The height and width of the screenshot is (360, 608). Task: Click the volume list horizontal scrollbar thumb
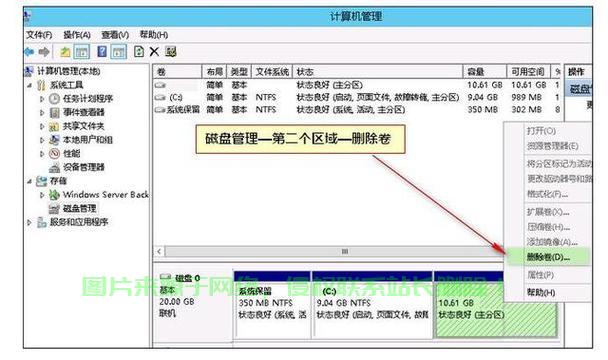click(334, 251)
